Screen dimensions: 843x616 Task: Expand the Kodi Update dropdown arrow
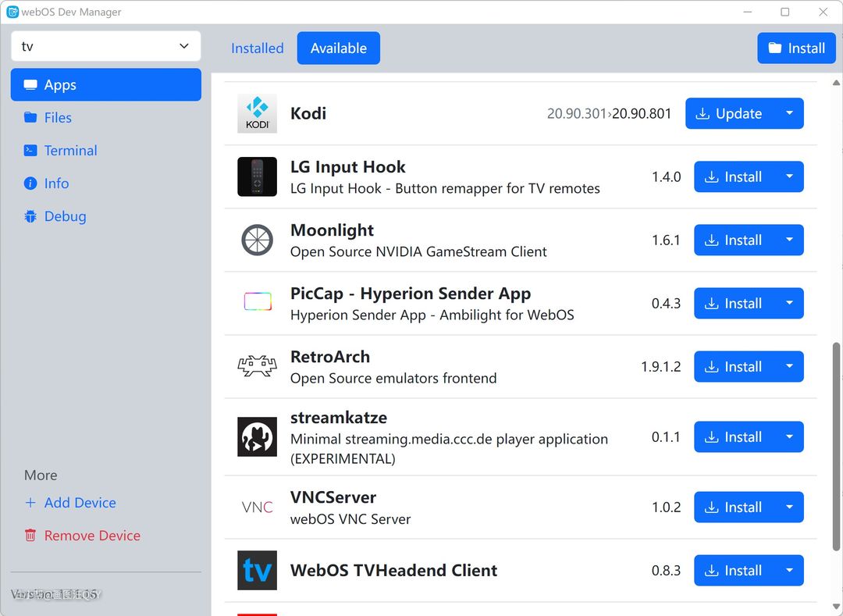point(789,113)
